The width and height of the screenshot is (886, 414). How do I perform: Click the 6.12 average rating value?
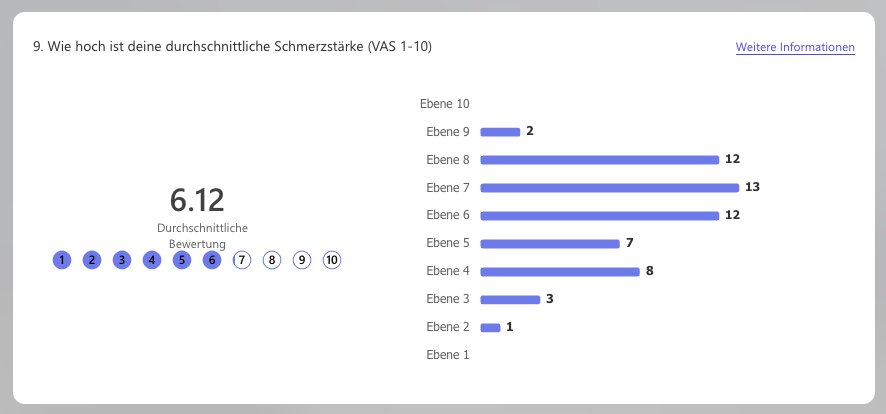[x=197, y=200]
